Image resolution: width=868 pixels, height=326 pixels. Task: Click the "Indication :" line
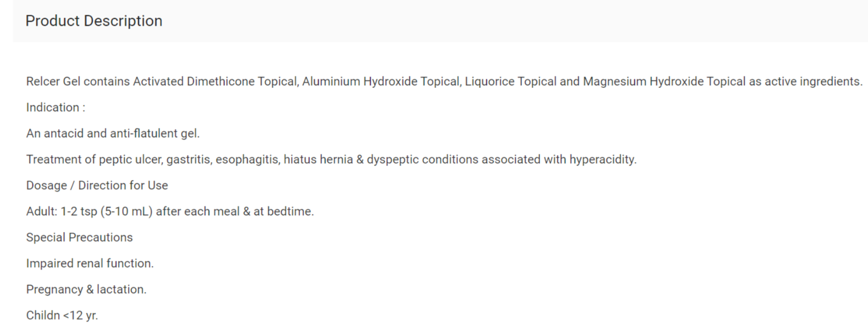[x=55, y=107]
